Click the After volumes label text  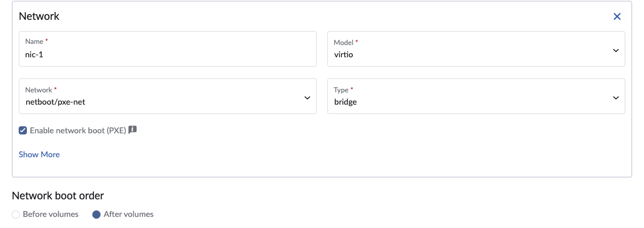[129, 214]
